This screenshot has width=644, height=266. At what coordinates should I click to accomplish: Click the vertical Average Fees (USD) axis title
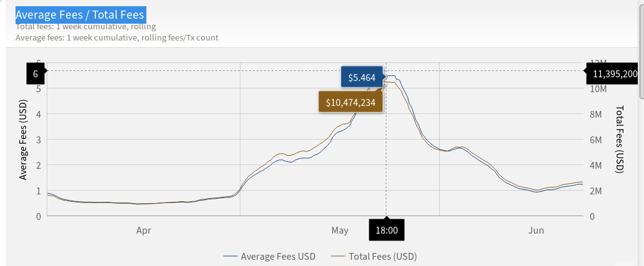pos(24,140)
